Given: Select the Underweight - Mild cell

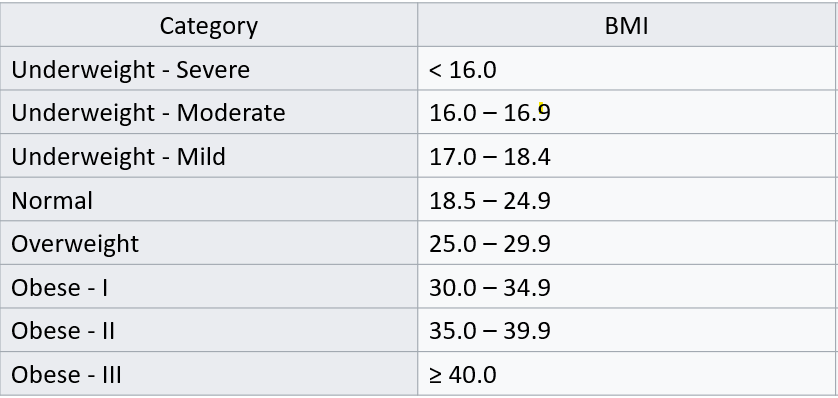Looking at the screenshot, I should (x=209, y=156).
